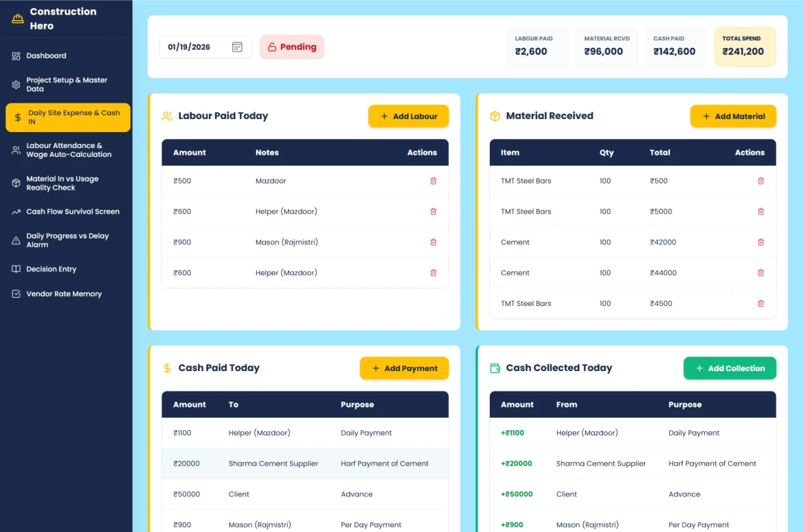Viewport: 803px width, 532px height.
Task: Go to Project Setup & Master Data
Action: [66, 84]
